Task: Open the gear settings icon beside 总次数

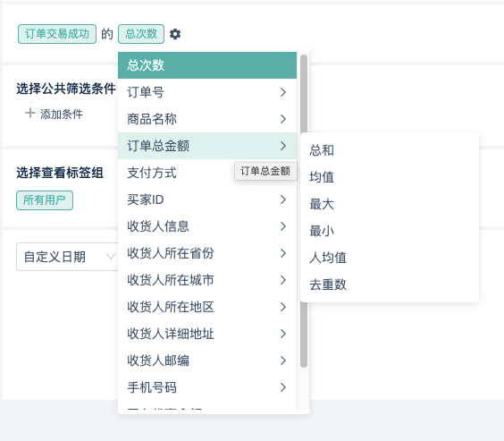Action: 175,34
